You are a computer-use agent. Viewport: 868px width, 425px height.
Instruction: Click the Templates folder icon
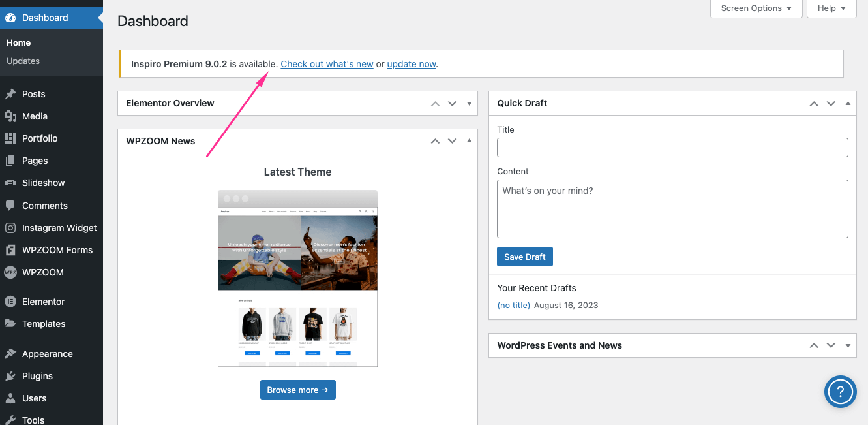click(10, 324)
